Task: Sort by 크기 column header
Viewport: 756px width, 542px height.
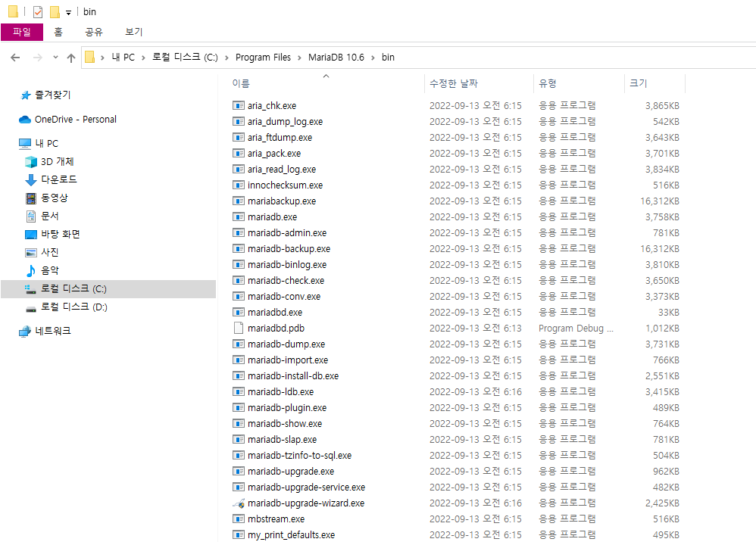Action: point(639,83)
